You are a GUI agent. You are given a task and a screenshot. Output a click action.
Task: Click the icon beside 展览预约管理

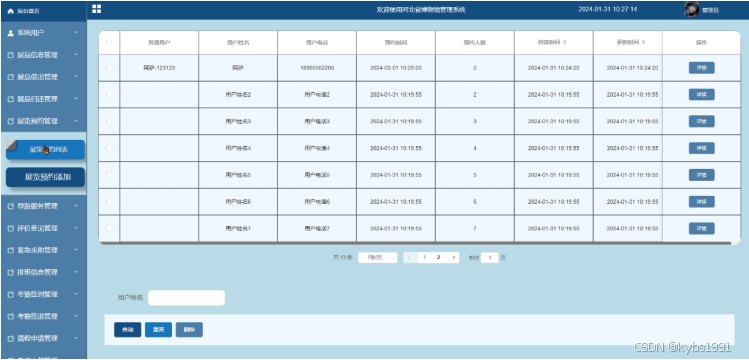coord(11,121)
